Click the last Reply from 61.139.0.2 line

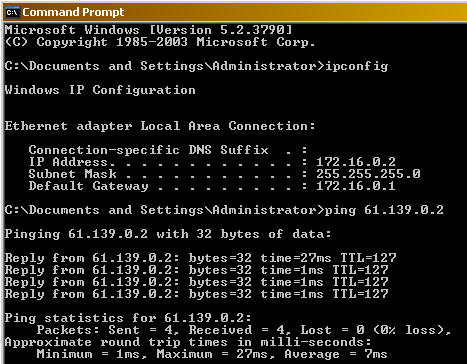(x=196, y=294)
